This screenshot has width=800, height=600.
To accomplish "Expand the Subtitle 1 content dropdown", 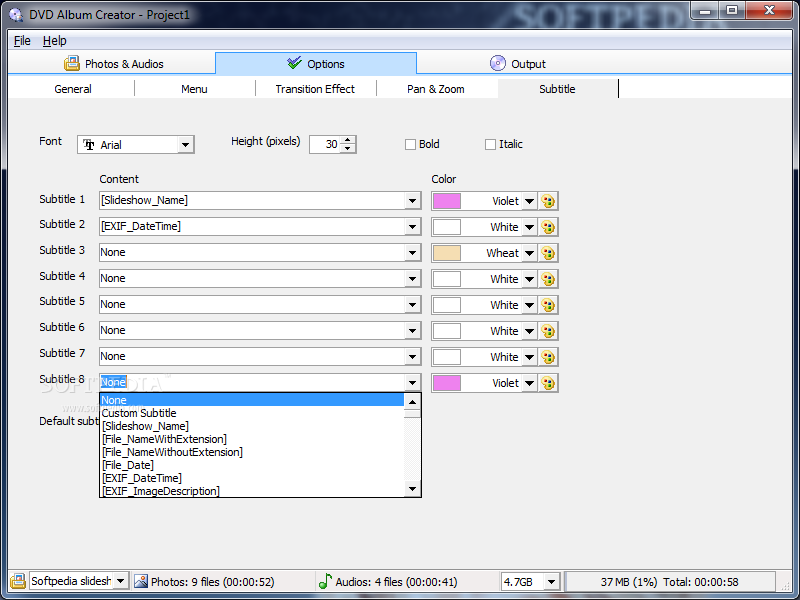I will click(412, 201).
